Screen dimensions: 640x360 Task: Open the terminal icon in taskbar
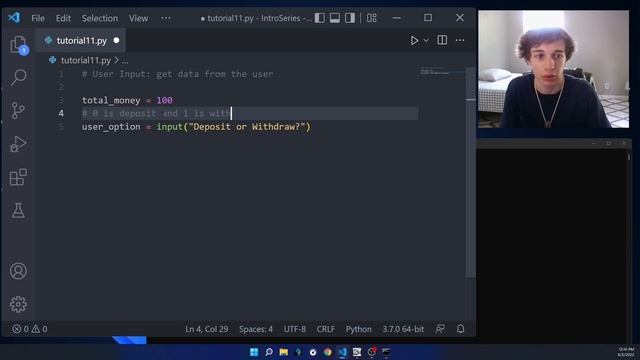pos(386,352)
